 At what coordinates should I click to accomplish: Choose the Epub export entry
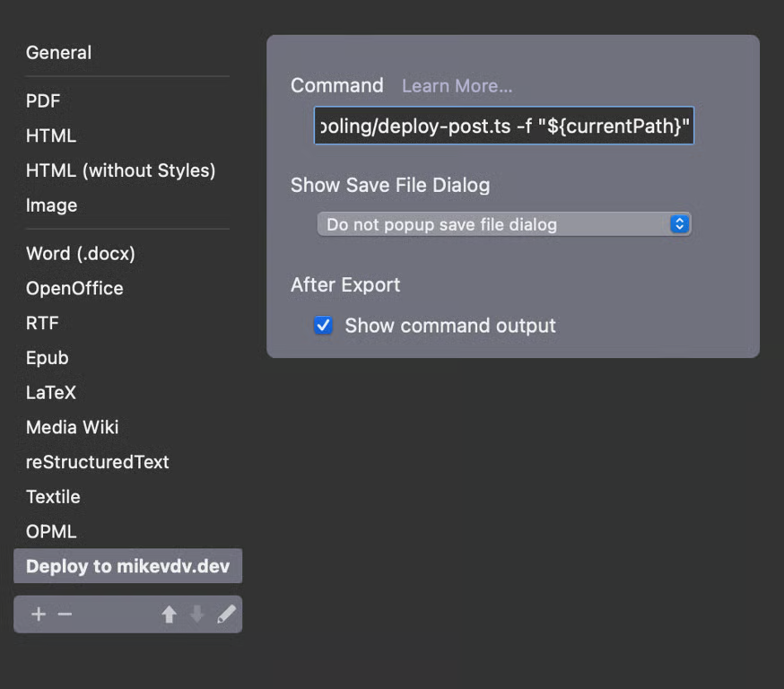[x=47, y=358]
